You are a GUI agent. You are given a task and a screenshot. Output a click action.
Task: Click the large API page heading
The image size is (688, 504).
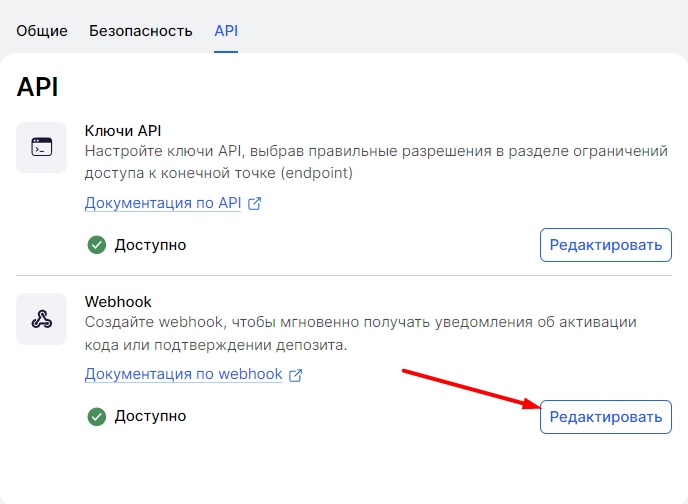[x=38, y=87]
